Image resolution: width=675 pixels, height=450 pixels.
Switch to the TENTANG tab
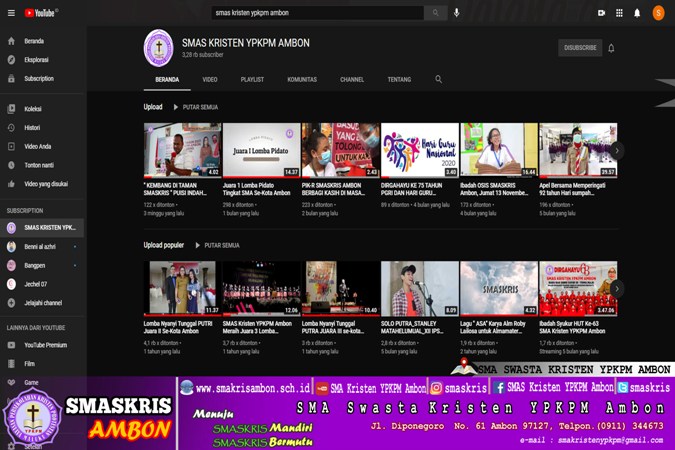(x=399, y=80)
